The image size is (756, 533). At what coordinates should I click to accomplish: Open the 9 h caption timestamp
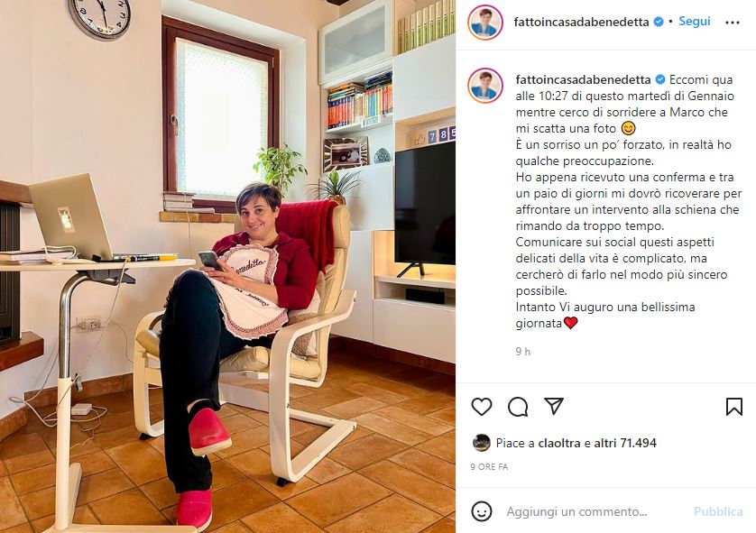[x=522, y=352]
